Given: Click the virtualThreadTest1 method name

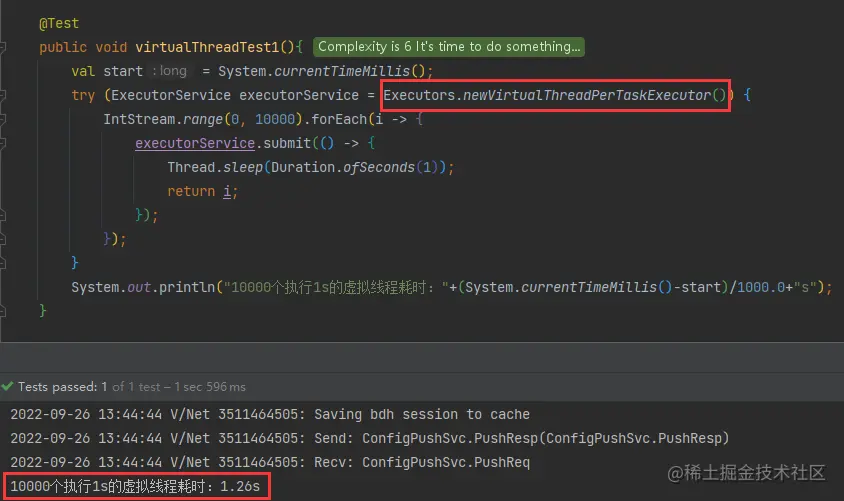Looking at the screenshot, I should coord(207,47).
